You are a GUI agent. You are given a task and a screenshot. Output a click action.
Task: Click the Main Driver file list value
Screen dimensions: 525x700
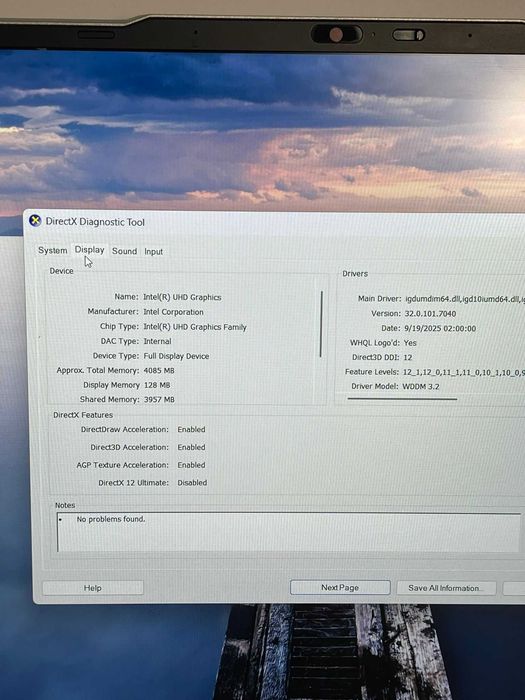coord(465,299)
